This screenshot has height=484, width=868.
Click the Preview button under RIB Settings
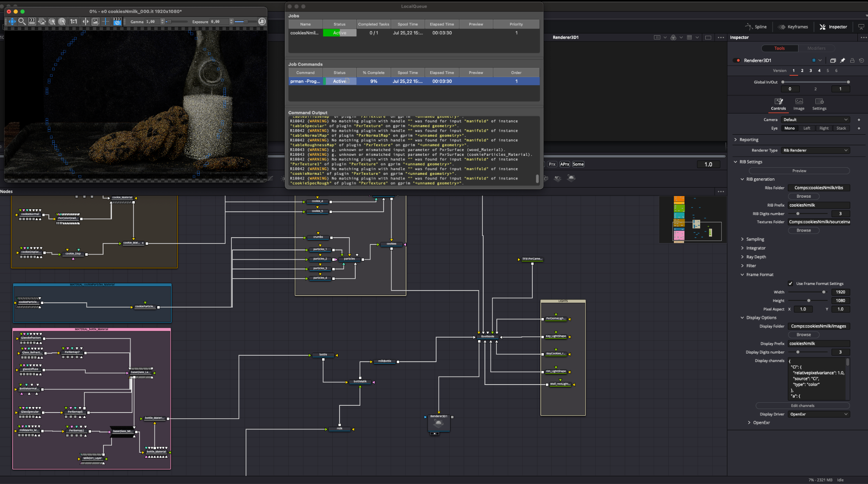pyautogui.click(x=799, y=171)
